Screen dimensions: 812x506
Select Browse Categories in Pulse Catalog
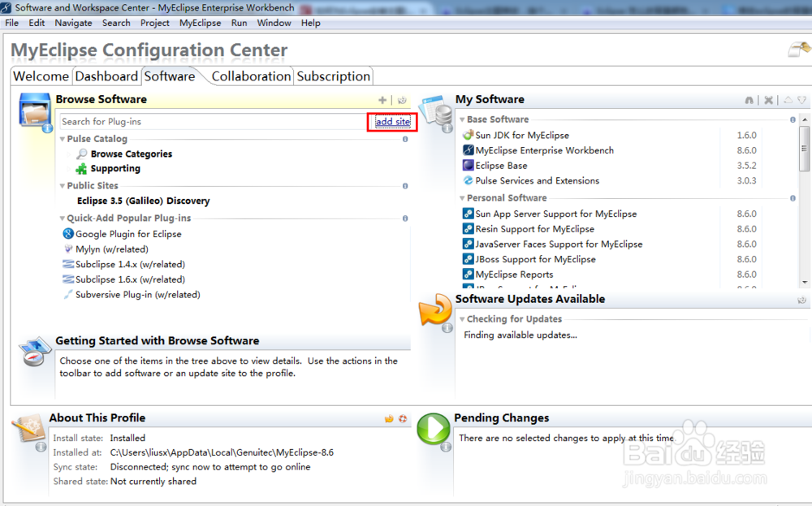tap(131, 154)
